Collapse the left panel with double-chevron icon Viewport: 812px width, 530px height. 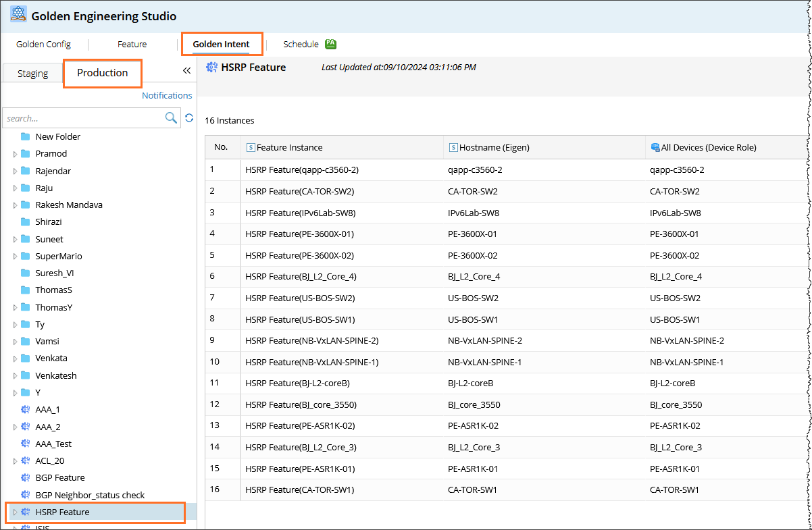tap(186, 70)
